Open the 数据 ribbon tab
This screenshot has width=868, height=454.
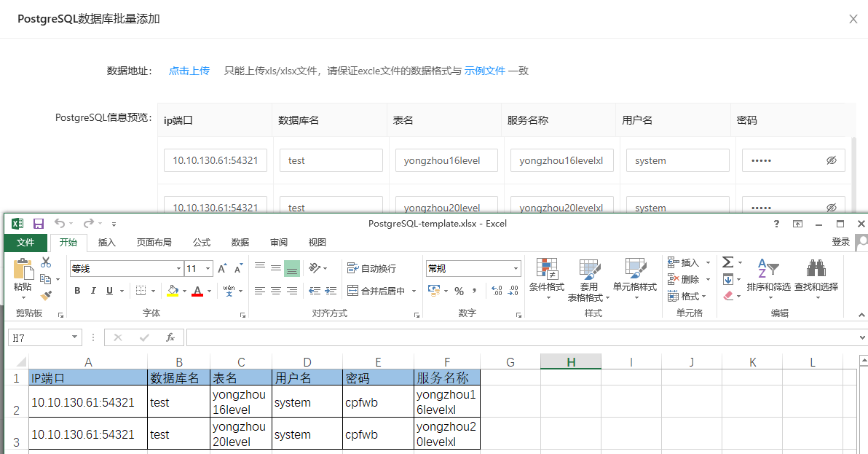[x=240, y=243]
